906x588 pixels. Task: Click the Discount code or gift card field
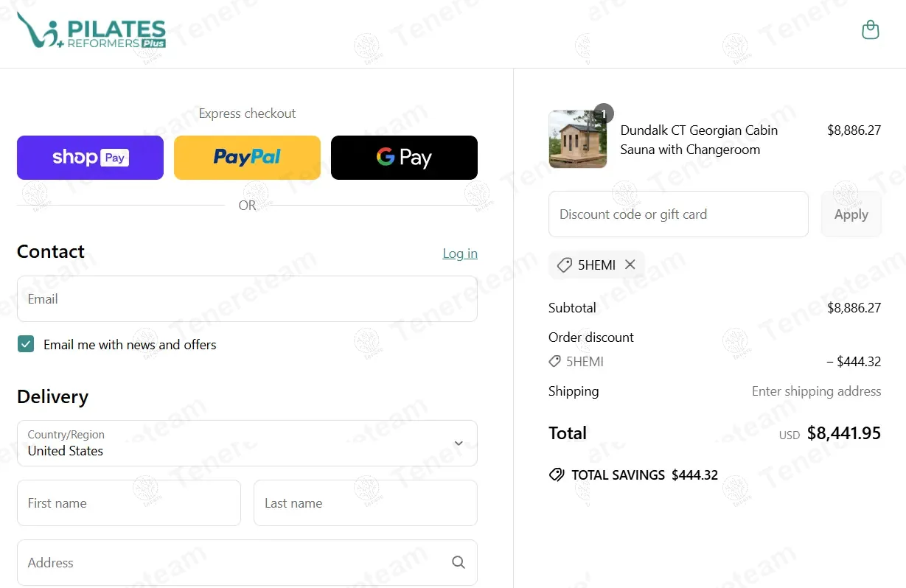coord(678,214)
